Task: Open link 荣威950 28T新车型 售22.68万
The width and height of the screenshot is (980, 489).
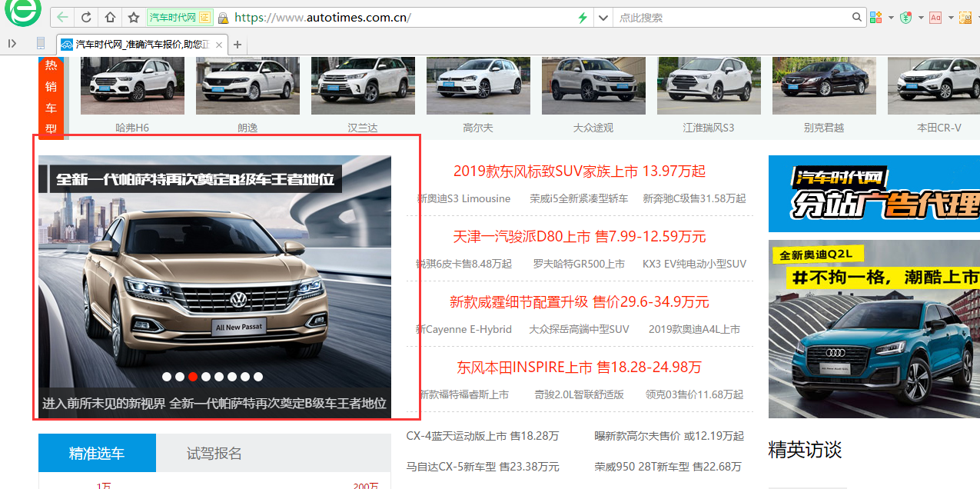Action: click(668, 467)
